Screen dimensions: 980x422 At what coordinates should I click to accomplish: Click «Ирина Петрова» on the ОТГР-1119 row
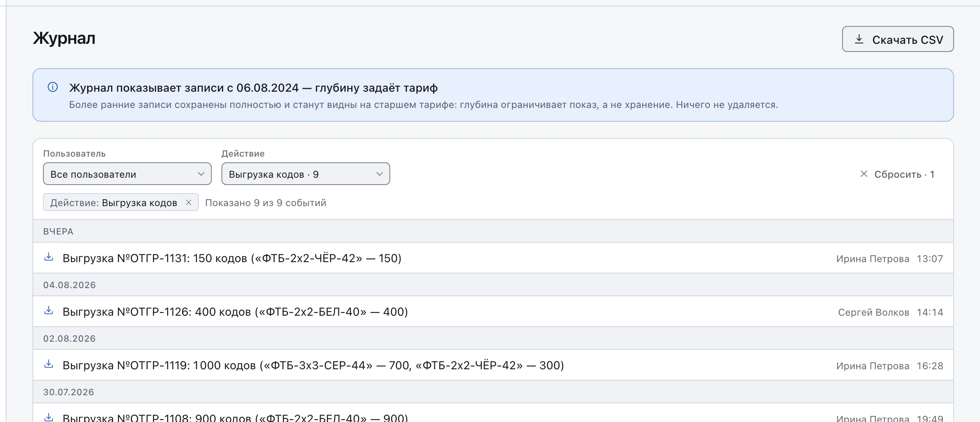pos(873,366)
